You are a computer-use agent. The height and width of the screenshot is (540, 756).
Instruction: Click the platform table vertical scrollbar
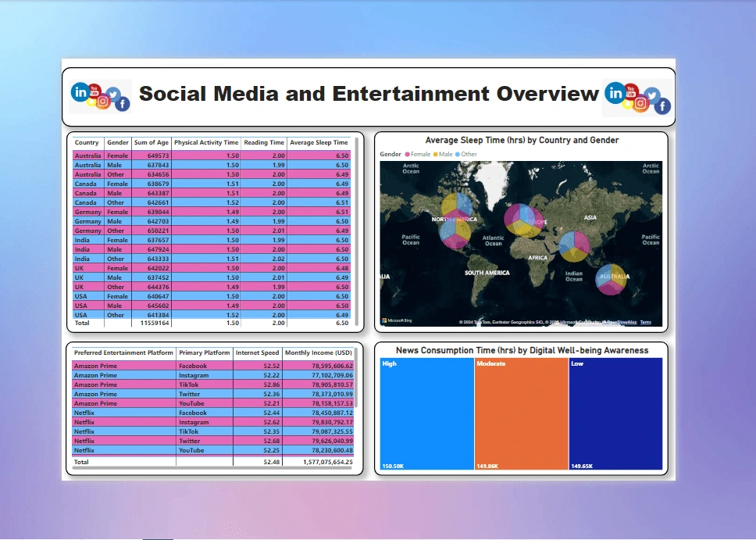click(356, 377)
